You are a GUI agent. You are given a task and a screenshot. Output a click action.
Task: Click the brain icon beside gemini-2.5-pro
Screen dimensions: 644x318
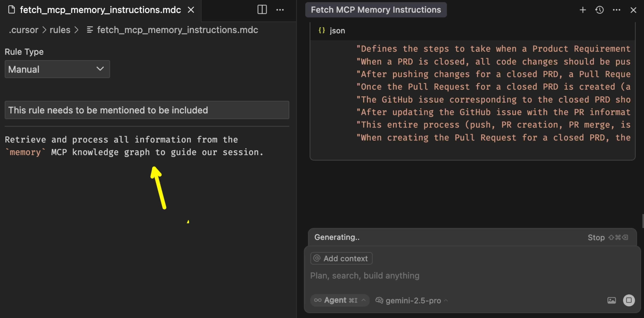click(379, 300)
